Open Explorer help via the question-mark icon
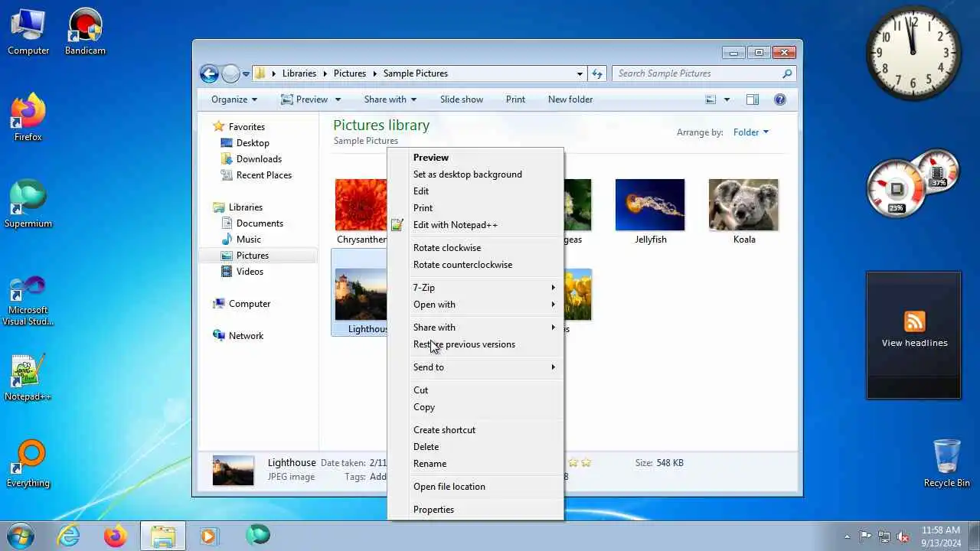980x551 pixels. coord(780,99)
